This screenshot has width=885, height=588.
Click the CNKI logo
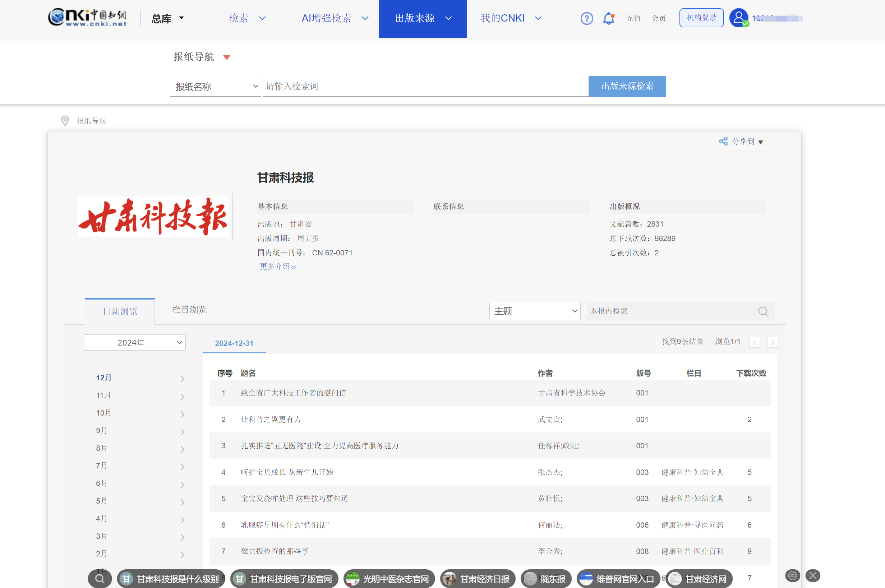click(87, 17)
